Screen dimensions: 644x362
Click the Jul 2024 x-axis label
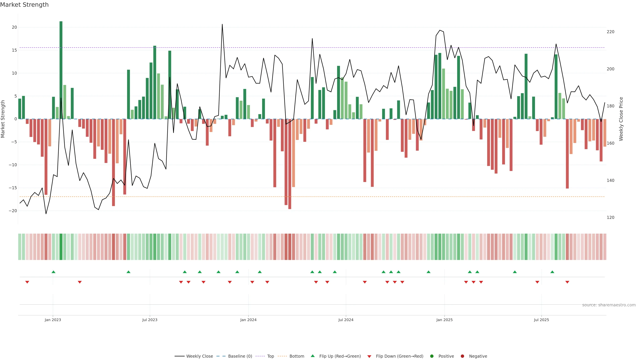346,320
